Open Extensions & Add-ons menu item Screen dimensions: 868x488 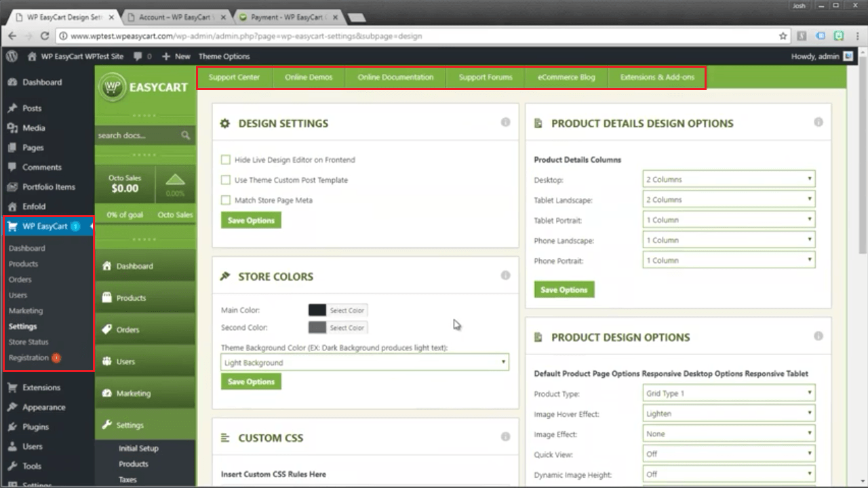[x=657, y=77]
